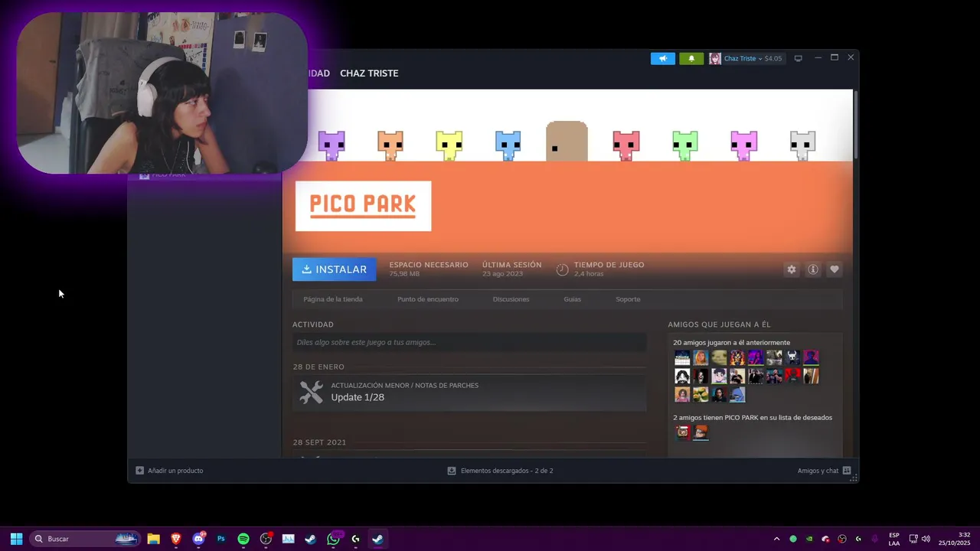Click the taskbar Buscar search box
The image size is (980, 551).
pyautogui.click(x=87, y=539)
